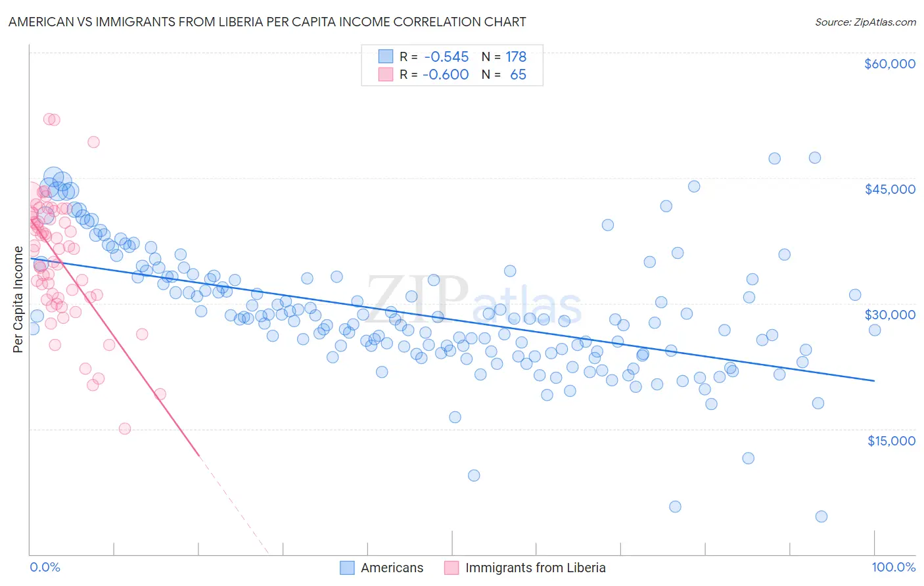The width and height of the screenshot is (924, 586).
Task: Select the blue swatch beside R = -0.545
Action: (x=386, y=56)
